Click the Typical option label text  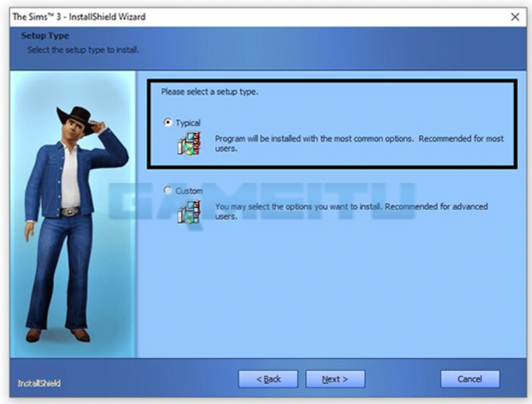click(x=188, y=123)
